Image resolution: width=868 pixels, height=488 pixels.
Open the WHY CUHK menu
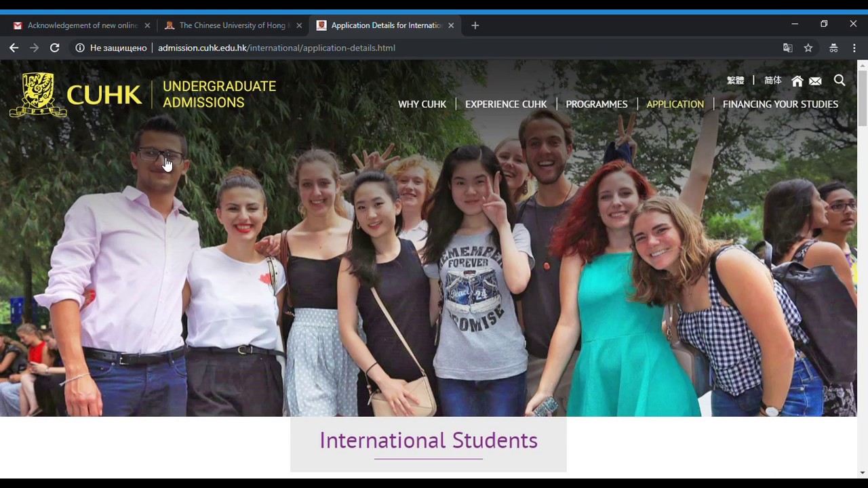(422, 104)
